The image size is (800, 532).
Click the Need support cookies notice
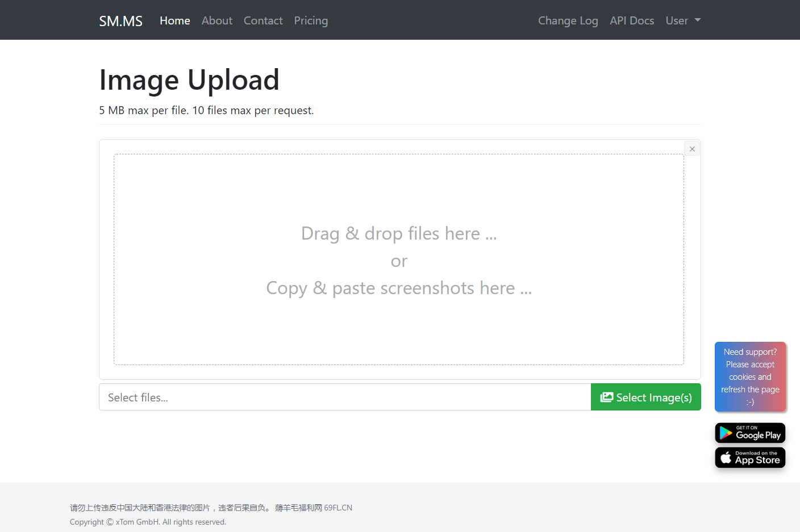click(x=750, y=376)
